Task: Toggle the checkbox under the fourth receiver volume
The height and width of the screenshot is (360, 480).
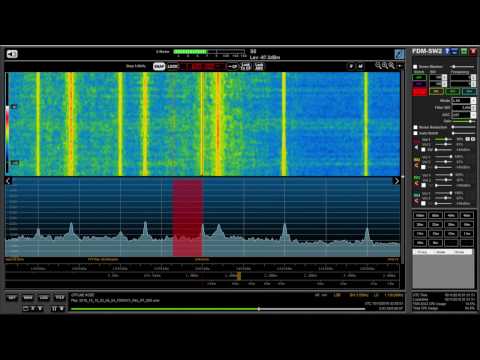Action: pyautogui.click(x=423, y=203)
